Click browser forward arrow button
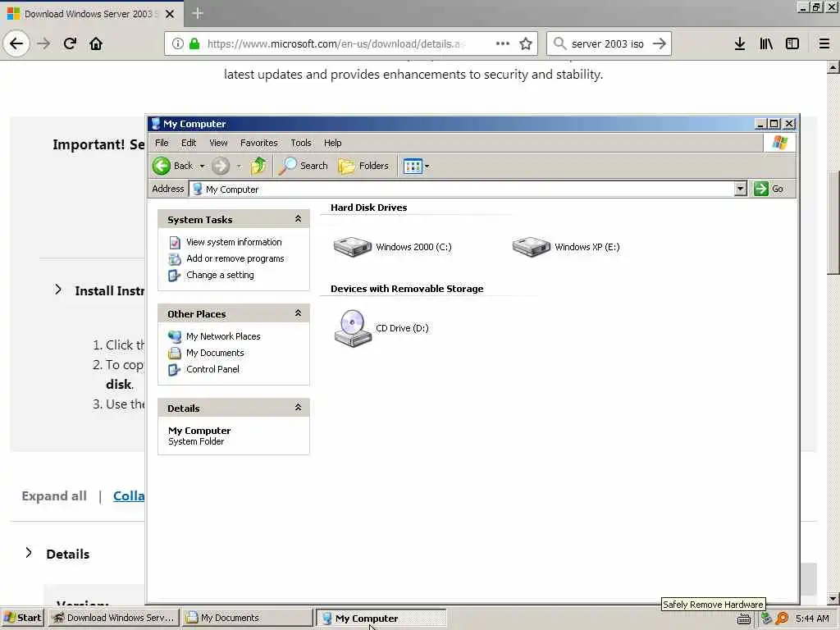 coord(43,43)
